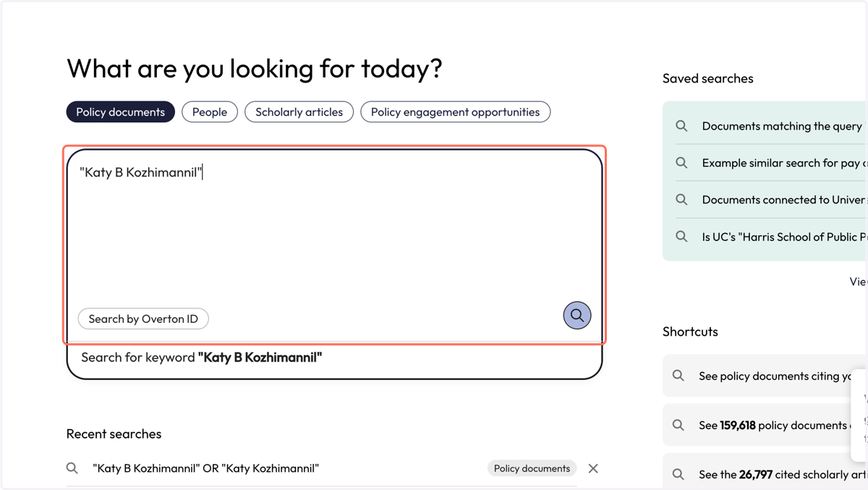
Task: Click the 'What are you looking for today?' heading
Action: point(255,68)
